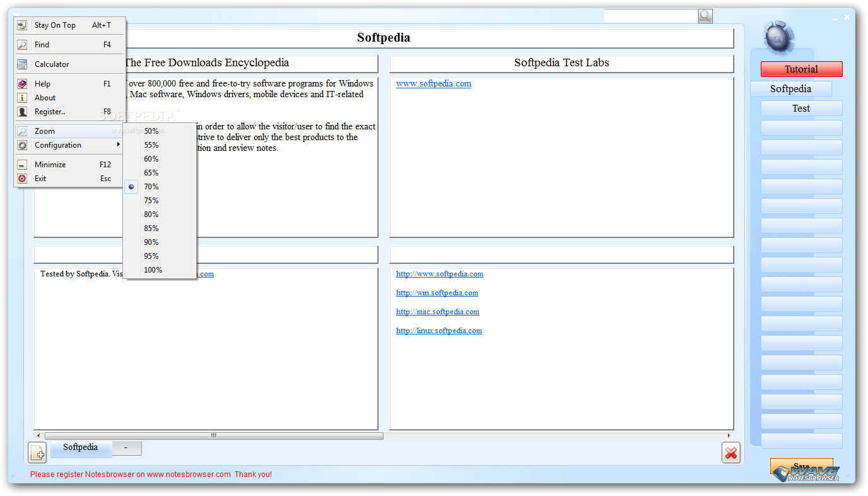Open Help from the menu
The width and height of the screenshot is (868, 496).
(x=70, y=84)
